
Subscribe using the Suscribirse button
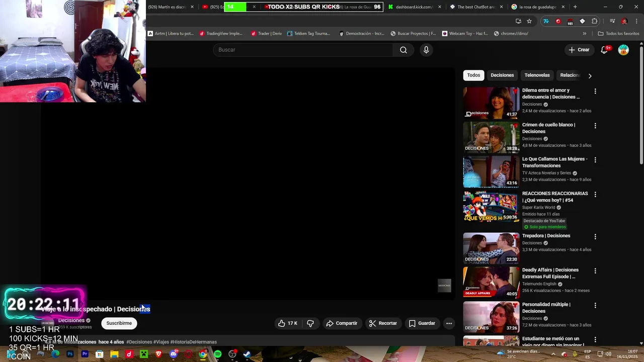coord(119,323)
